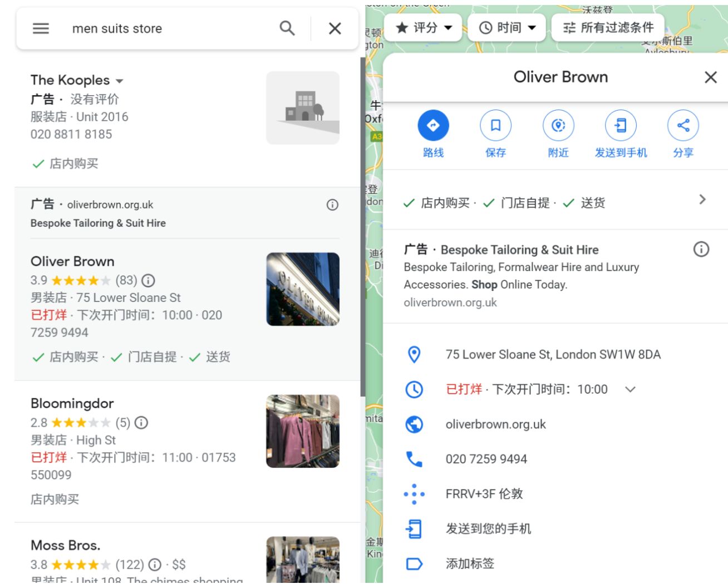
Task: Share Oliver Brown via the 分享 icon
Action: (x=683, y=126)
